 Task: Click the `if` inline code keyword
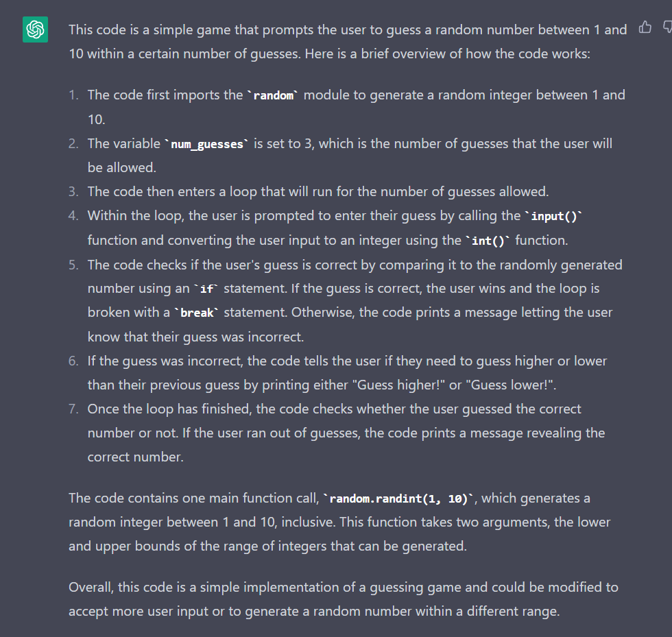pos(206,289)
